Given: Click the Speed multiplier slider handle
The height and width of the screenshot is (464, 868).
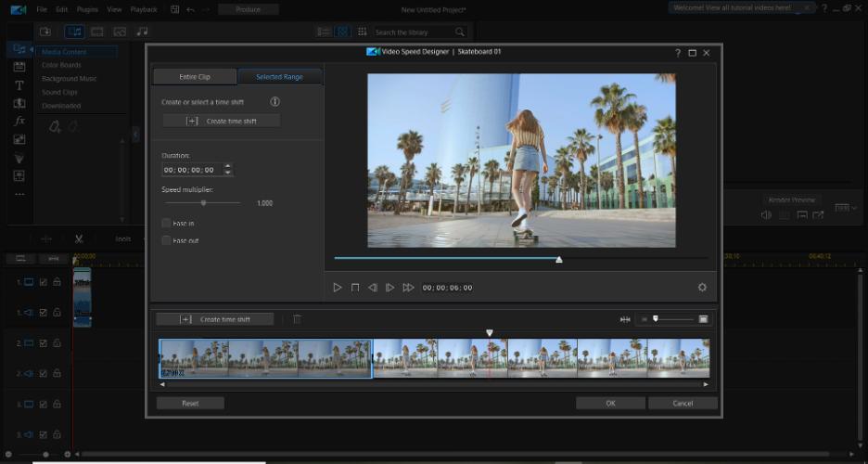Looking at the screenshot, I should point(203,202).
